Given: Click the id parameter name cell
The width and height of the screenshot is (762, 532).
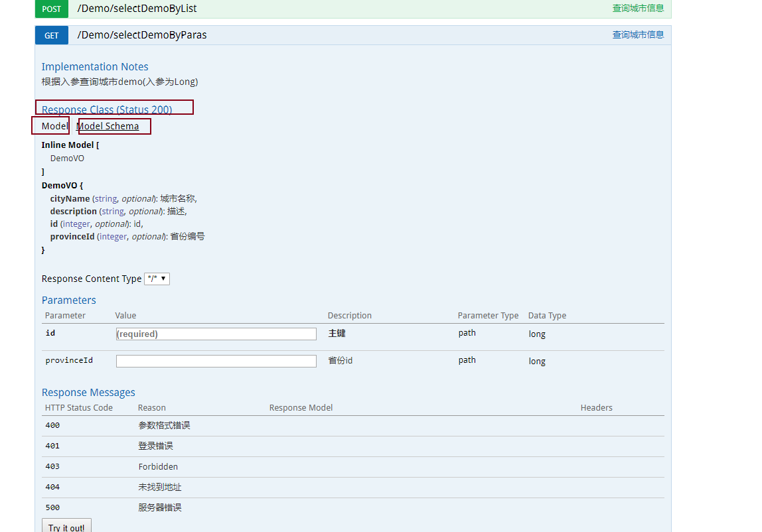Looking at the screenshot, I should click(x=50, y=333).
